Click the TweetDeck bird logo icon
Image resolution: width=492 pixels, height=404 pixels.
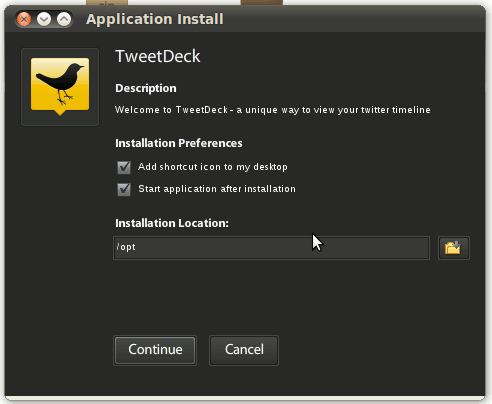click(x=60, y=87)
